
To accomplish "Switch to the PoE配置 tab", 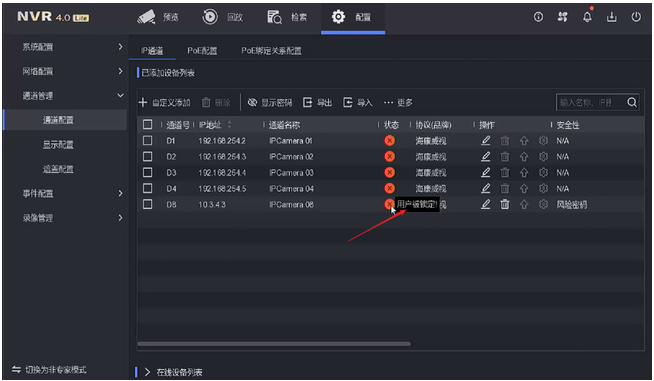I will point(202,50).
